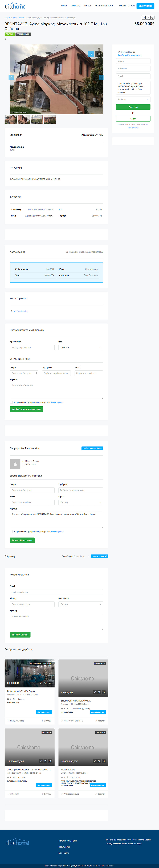Show the previous gallery photo arrow

click(x=11, y=77)
